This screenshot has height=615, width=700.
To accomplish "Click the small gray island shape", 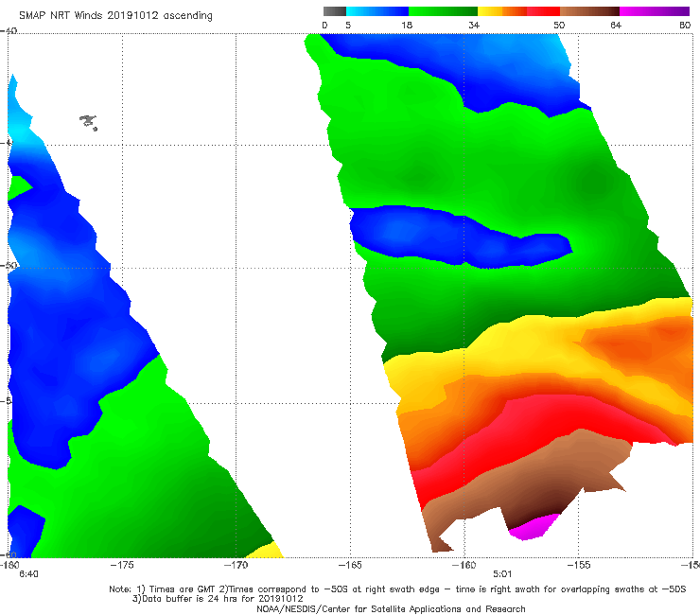I will tap(88, 122).
